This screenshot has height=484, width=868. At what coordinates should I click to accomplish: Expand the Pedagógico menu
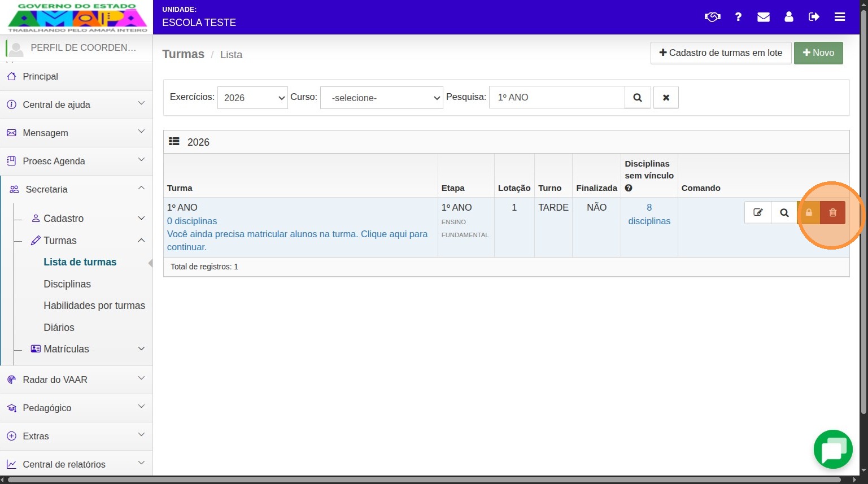click(x=76, y=408)
